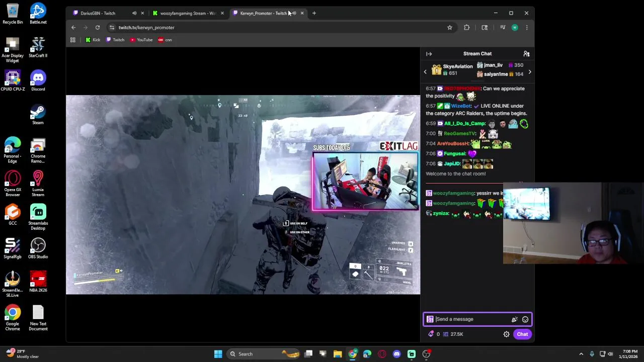The width and height of the screenshot is (644, 362).
Task: Open Fungusai chat username
Action: point(455,154)
